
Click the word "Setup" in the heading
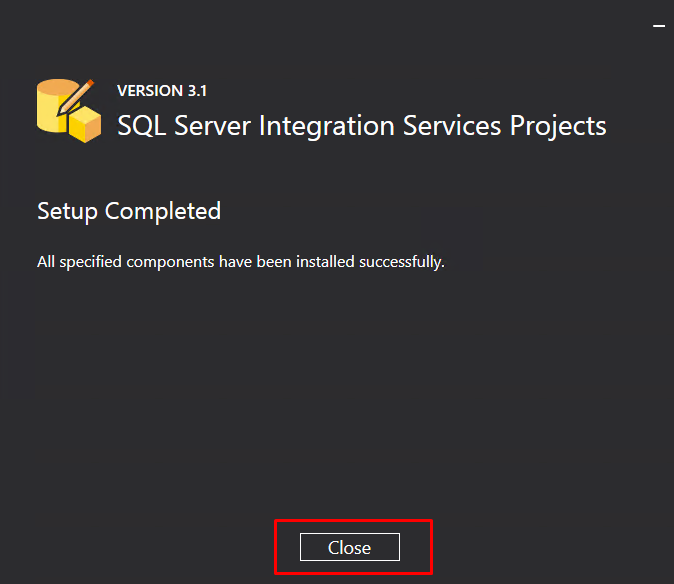[x=68, y=211]
